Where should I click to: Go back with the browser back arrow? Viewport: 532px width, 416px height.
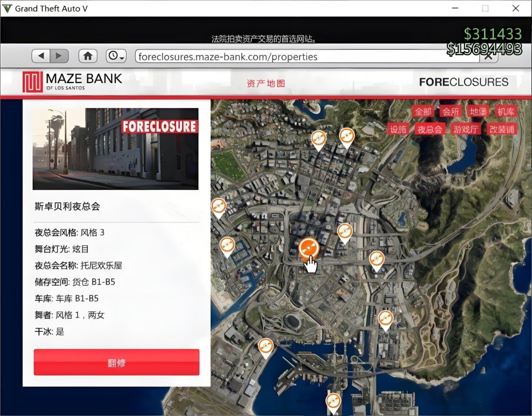point(41,56)
